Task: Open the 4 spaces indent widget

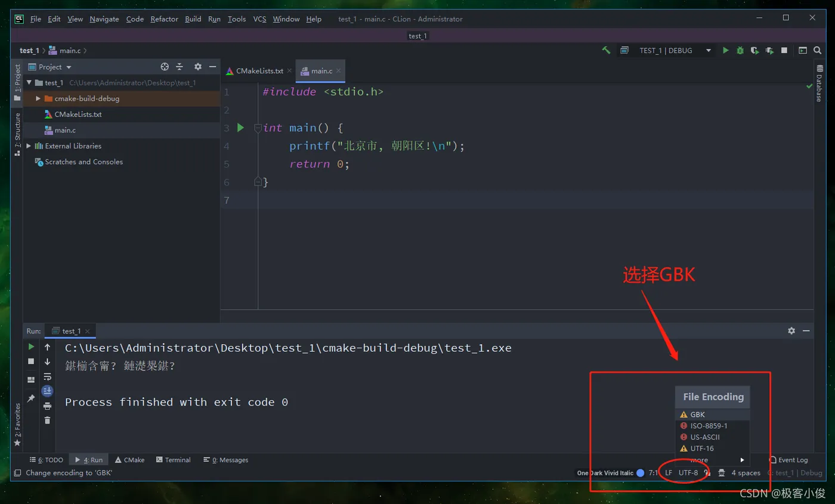Action: click(x=746, y=473)
